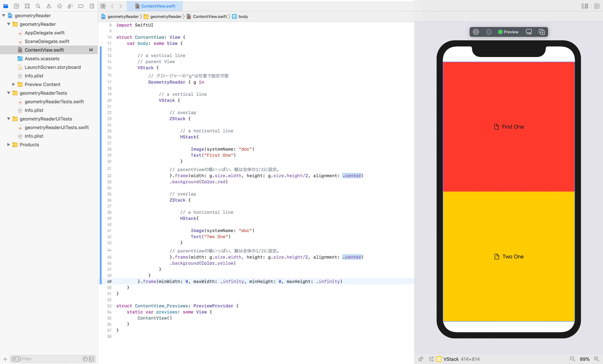Collapse the geometryReaderTests folder
603x364 pixels.
point(9,93)
